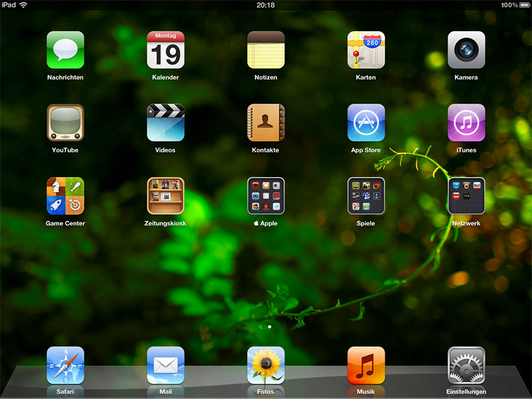Open the Zeitungskiosk newsstand shelf
Image resolution: width=532 pixels, height=399 pixels.
pyautogui.click(x=165, y=196)
